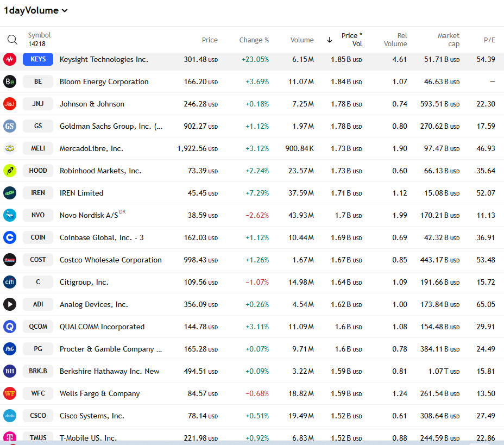Select the GS ticker badge

pyautogui.click(x=38, y=126)
